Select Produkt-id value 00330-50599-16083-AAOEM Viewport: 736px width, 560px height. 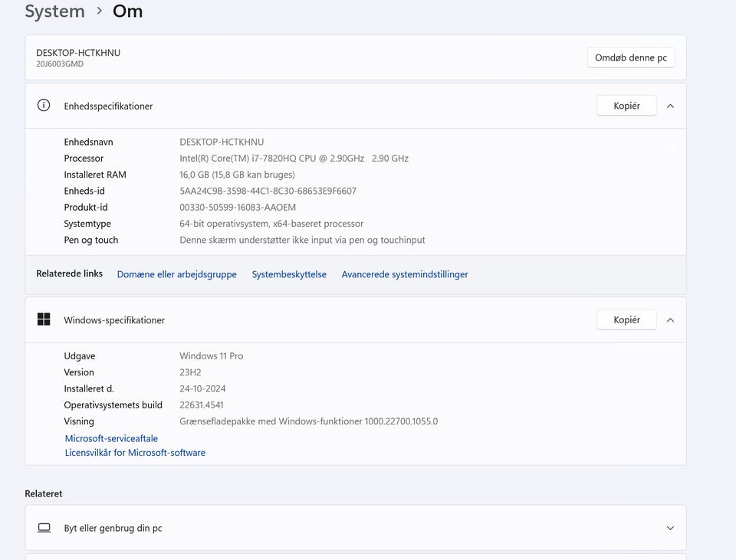[x=238, y=208]
